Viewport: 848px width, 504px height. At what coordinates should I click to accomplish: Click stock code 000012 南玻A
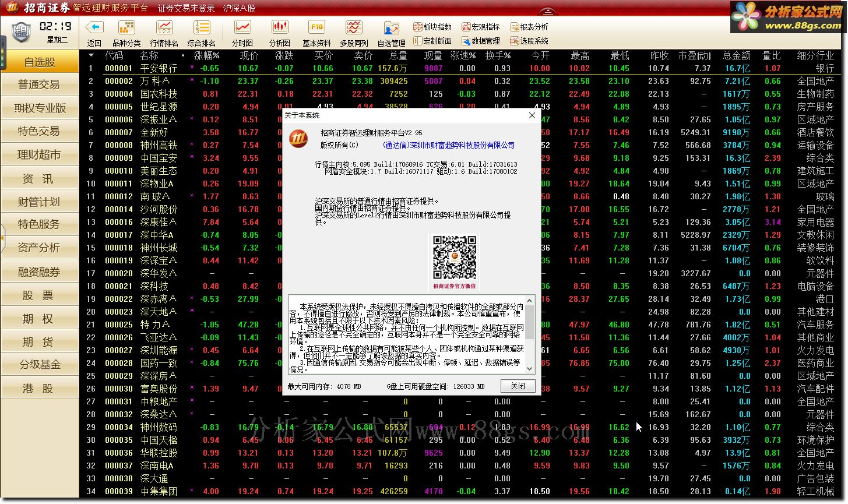[x=119, y=196]
